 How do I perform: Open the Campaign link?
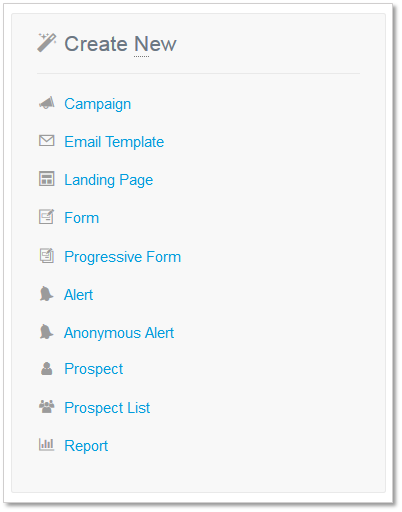click(98, 104)
